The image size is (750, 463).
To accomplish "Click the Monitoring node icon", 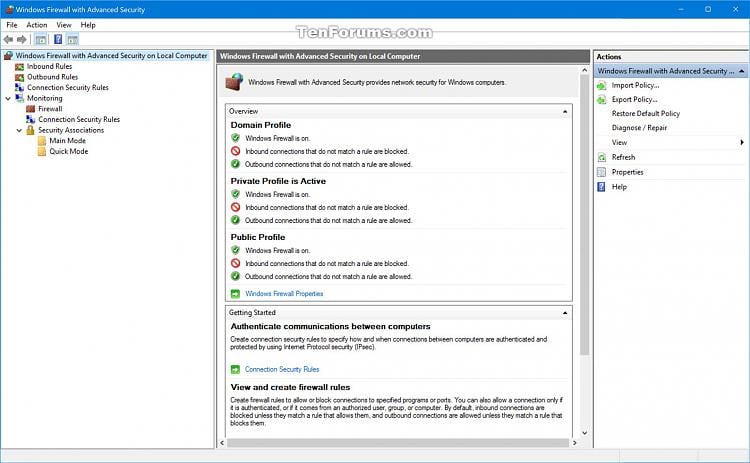I will pyautogui.click(x=19, y=98).
